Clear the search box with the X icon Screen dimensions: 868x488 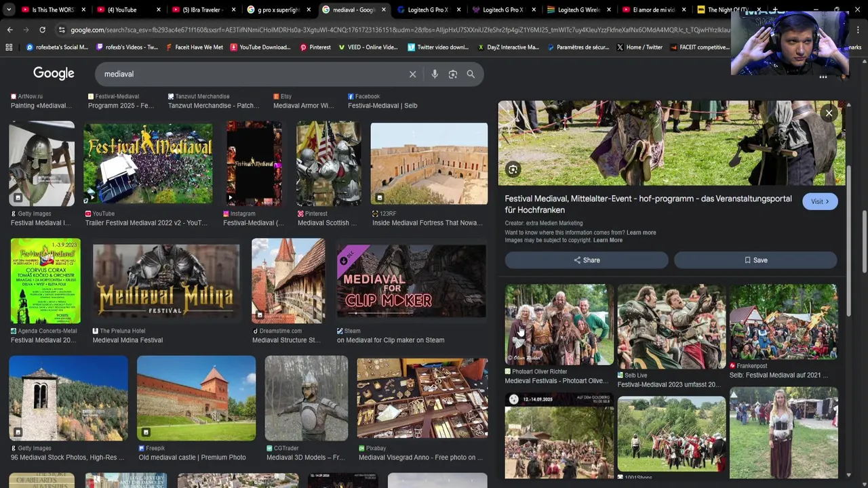coord(412,74)
